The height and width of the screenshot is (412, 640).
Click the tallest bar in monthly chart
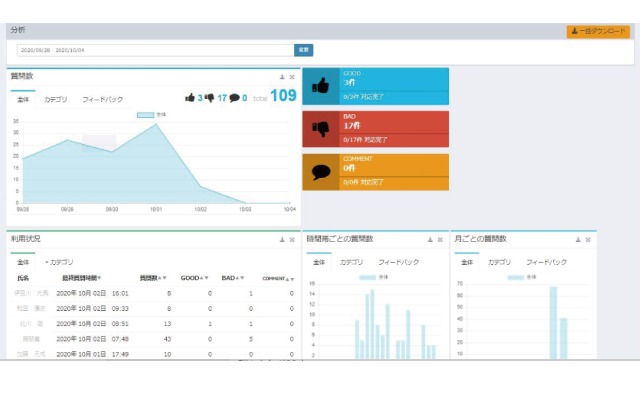click(x=553, y=323)
